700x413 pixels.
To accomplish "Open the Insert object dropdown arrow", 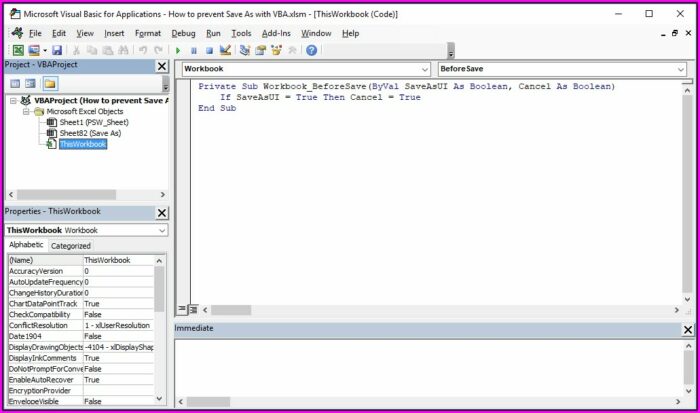I will (x=45, y=50).
